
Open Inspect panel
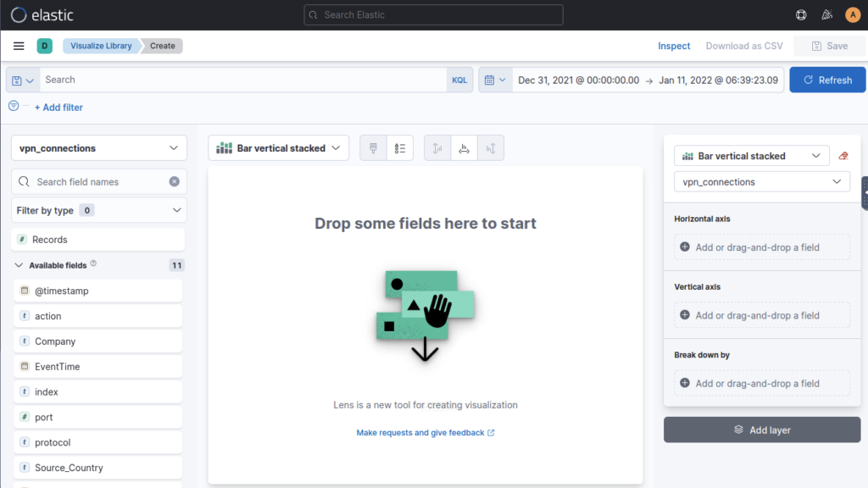674,46
